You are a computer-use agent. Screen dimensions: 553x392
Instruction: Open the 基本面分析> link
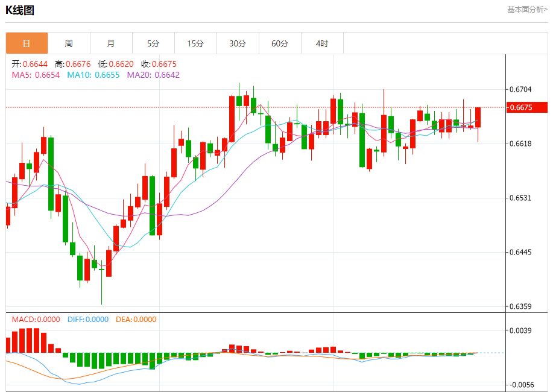click(x=527, y=10)
